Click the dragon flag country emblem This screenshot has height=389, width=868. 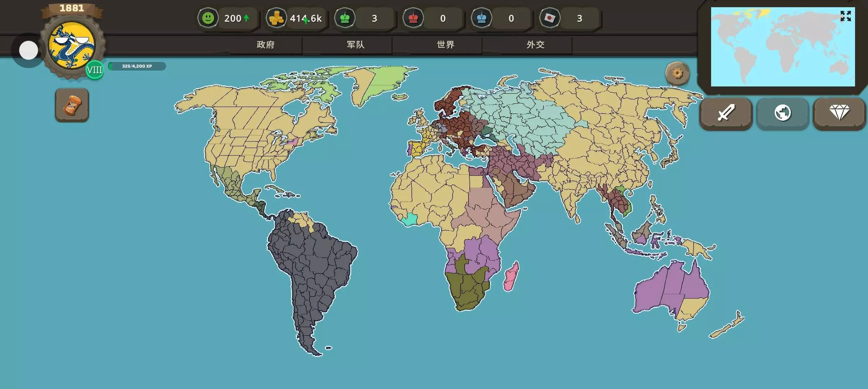(x=72, y=45)
